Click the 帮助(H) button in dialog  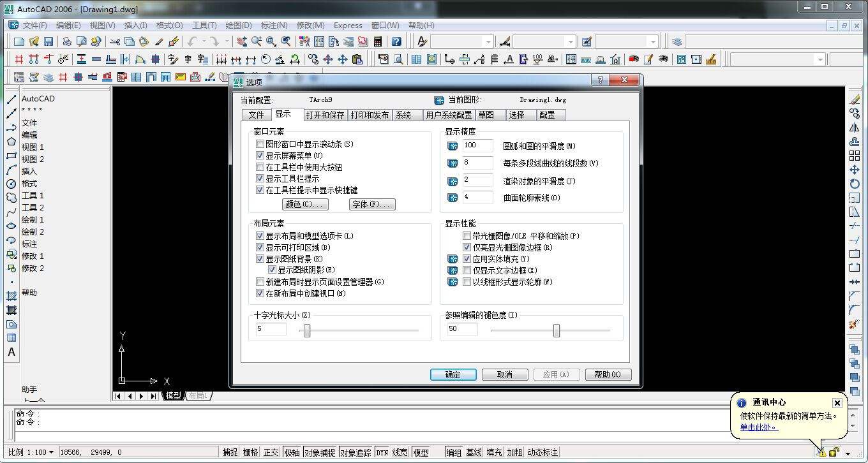608,374
